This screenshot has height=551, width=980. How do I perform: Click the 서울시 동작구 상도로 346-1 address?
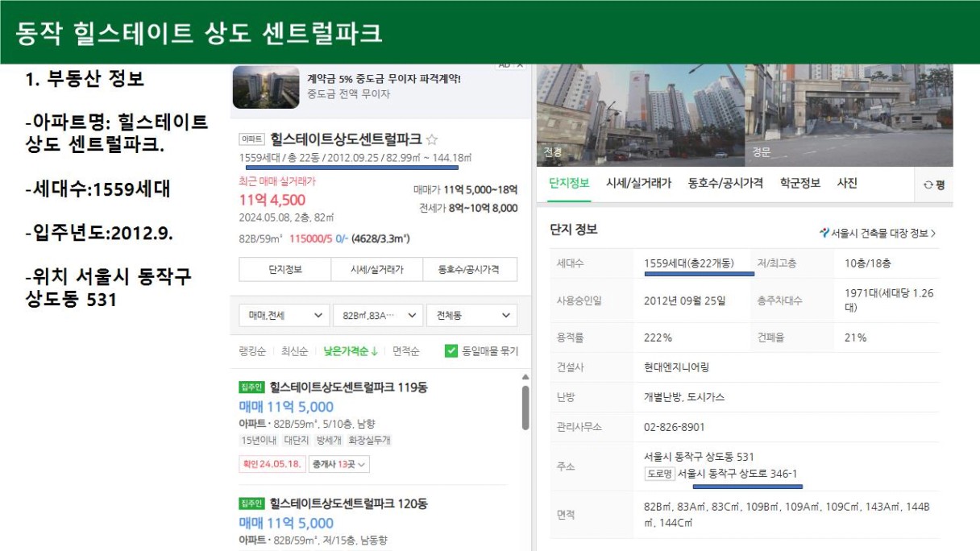pyautogui.click(x=737, y=474)
